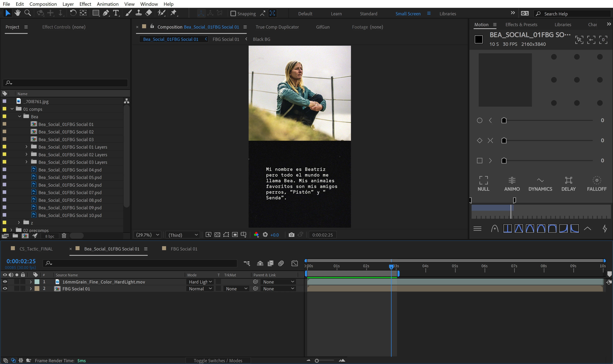This screenshot has width=613, height=364.
Task: Switch to the Effects & Presets tab
Action: [521, 25]
